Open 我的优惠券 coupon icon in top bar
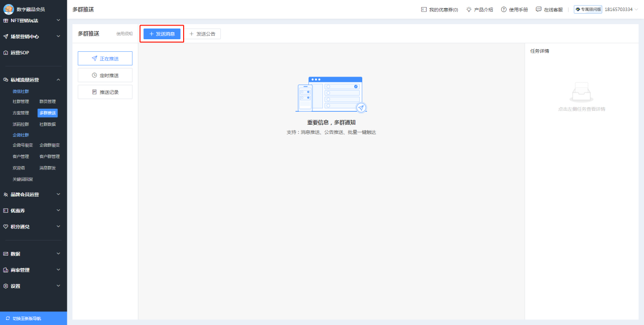The image size is (644, 325). (x=425, y=9)
